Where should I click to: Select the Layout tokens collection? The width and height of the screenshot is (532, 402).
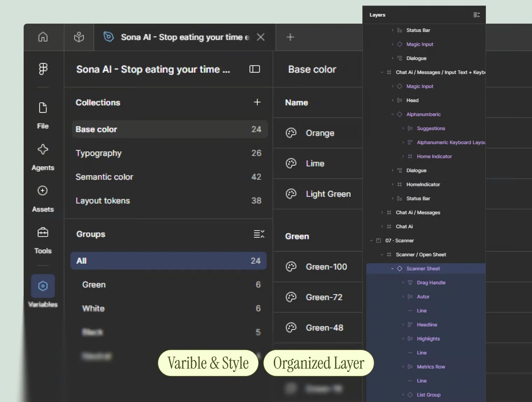pyautogui.click(x=170, y=201)
